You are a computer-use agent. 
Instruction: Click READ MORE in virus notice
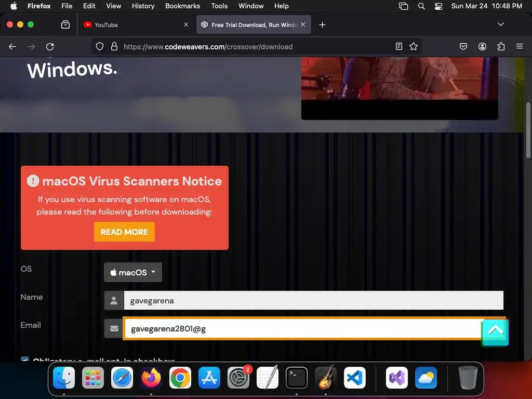click(x=124, y=232)
